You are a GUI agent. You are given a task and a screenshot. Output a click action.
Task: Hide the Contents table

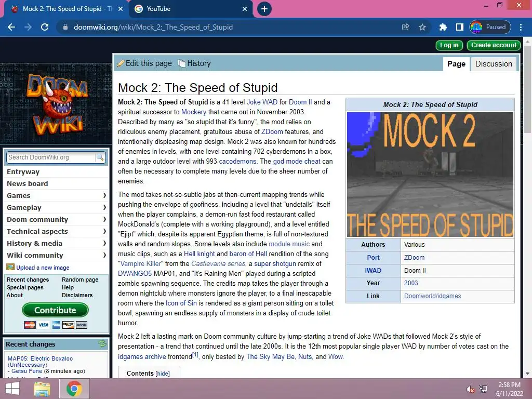tap(163, 374)
